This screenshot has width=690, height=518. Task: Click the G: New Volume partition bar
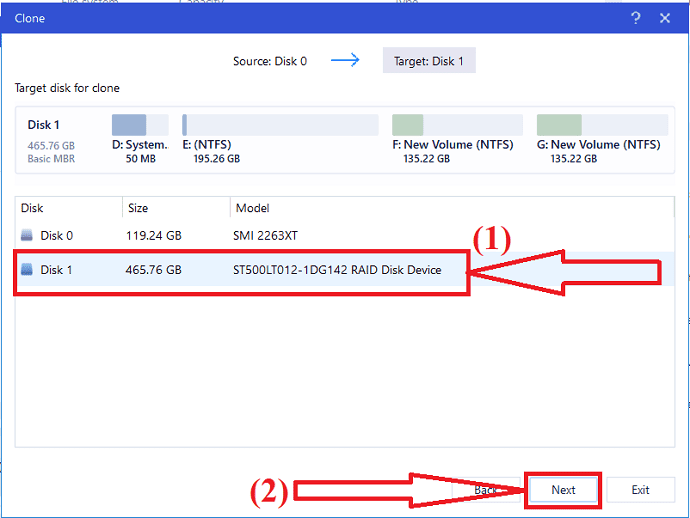point(602,125)
